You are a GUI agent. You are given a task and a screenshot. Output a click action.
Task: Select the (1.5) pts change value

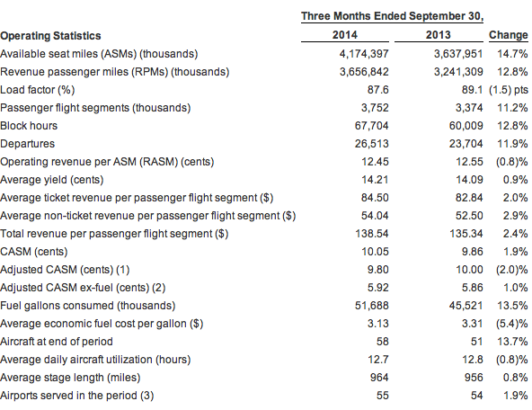pos(509,90)
